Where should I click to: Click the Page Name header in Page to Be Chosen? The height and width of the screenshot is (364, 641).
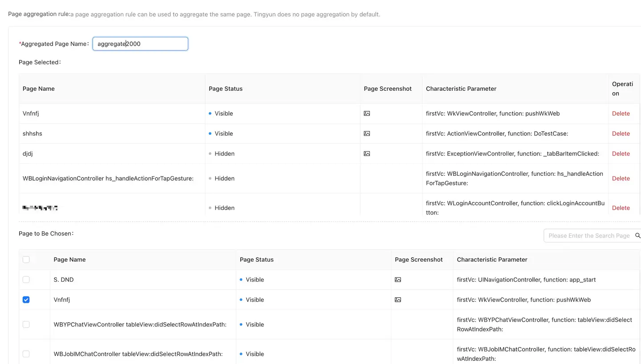69,259
